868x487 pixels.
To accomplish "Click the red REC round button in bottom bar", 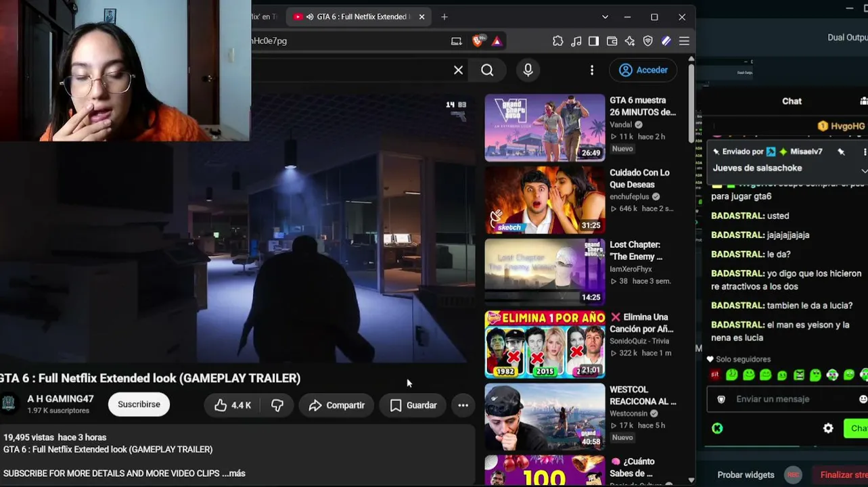I will point(794,475).
